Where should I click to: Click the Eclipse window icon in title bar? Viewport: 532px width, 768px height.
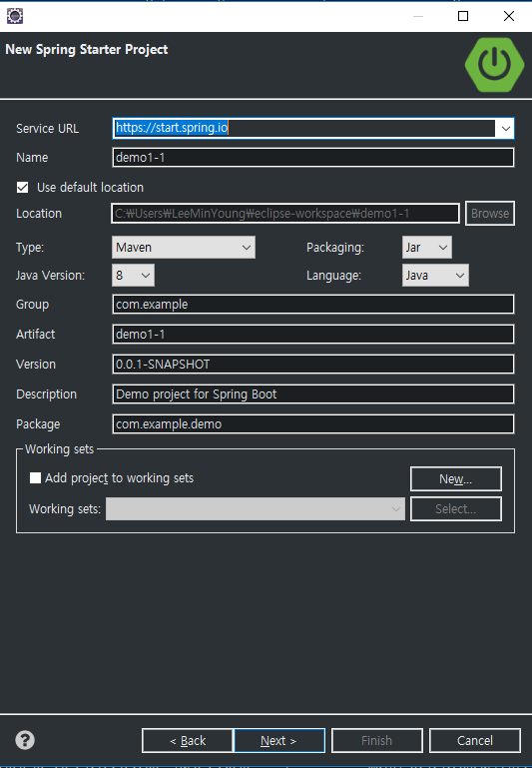[x=15, y=16]
